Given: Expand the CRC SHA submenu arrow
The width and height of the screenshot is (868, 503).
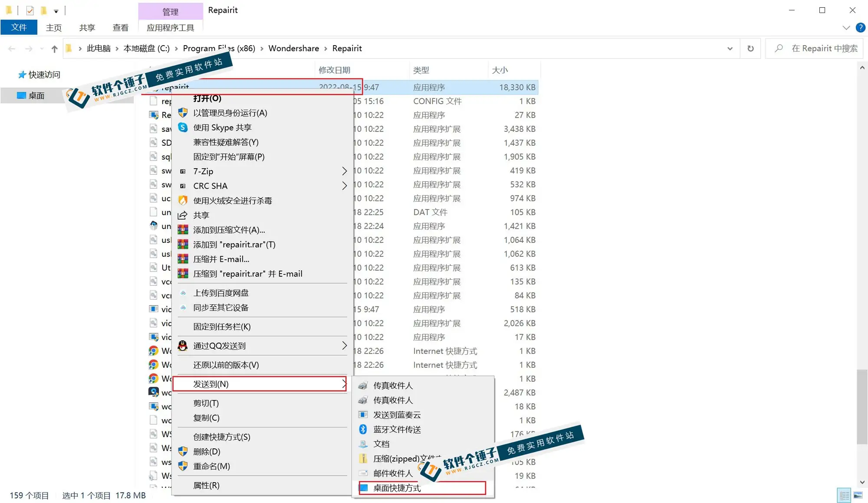Looking at the screenshot, I should click(344, 186).
